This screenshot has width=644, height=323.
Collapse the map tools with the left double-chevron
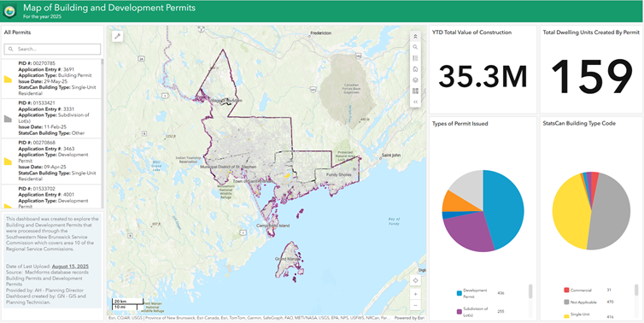415,102
